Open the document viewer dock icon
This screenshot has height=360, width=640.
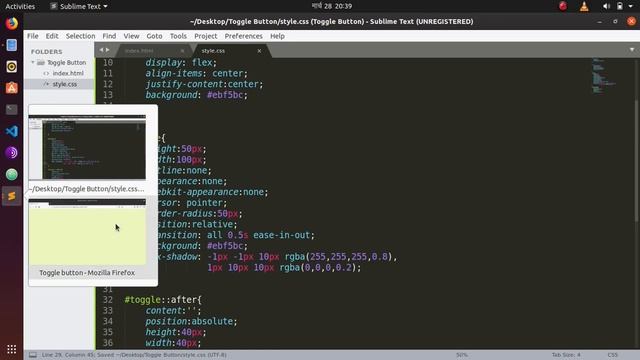pos(11,45)
